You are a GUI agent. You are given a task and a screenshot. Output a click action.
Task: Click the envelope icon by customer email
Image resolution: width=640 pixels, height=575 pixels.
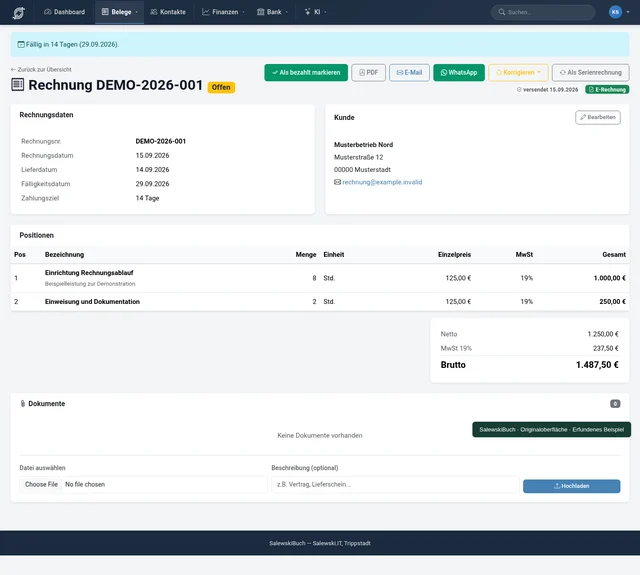point(338,182)
